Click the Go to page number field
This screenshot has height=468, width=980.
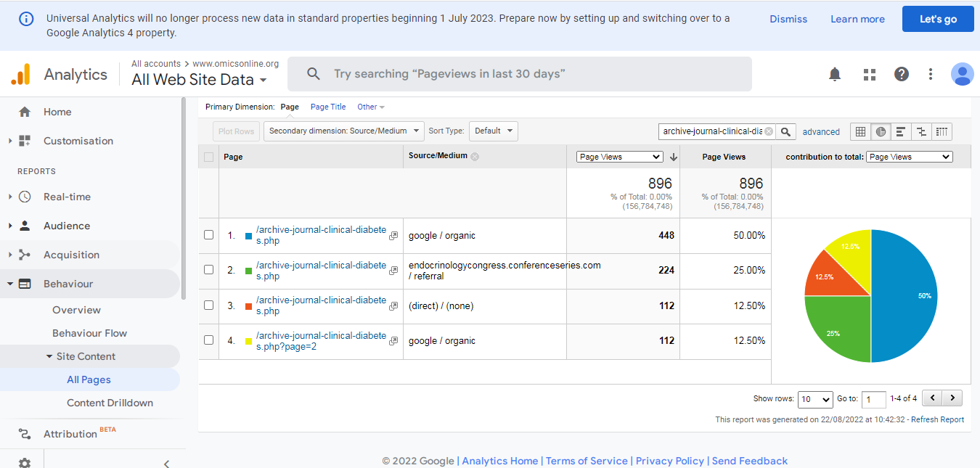[873, 398]
